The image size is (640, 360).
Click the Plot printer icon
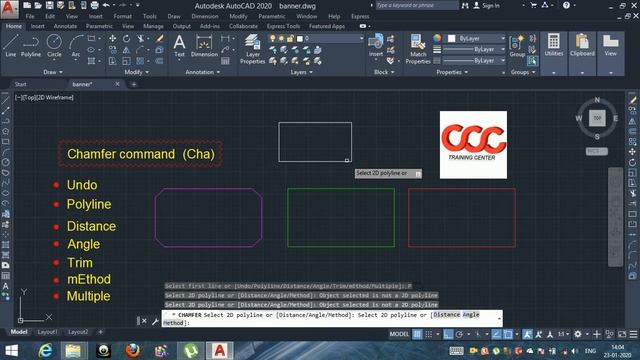click(x=94, y=5)
